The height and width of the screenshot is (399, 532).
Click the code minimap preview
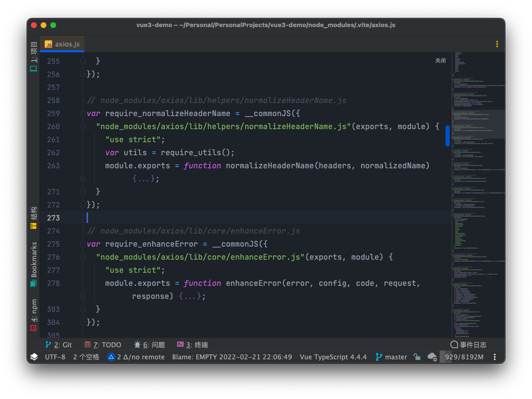[478, 195]
